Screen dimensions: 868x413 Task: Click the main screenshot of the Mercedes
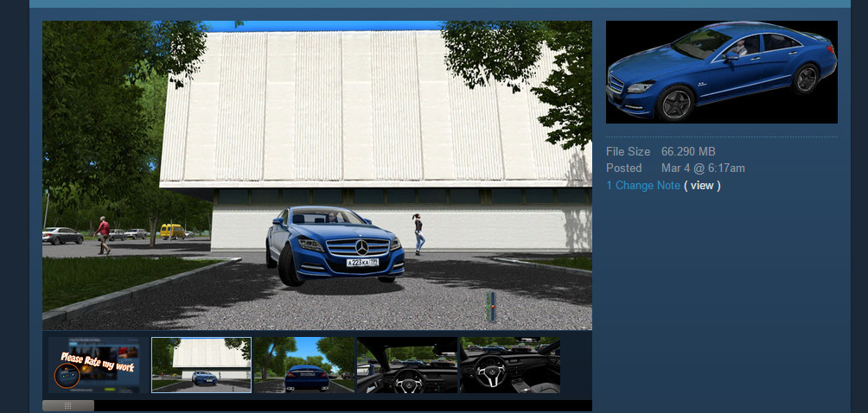(317, 175)
